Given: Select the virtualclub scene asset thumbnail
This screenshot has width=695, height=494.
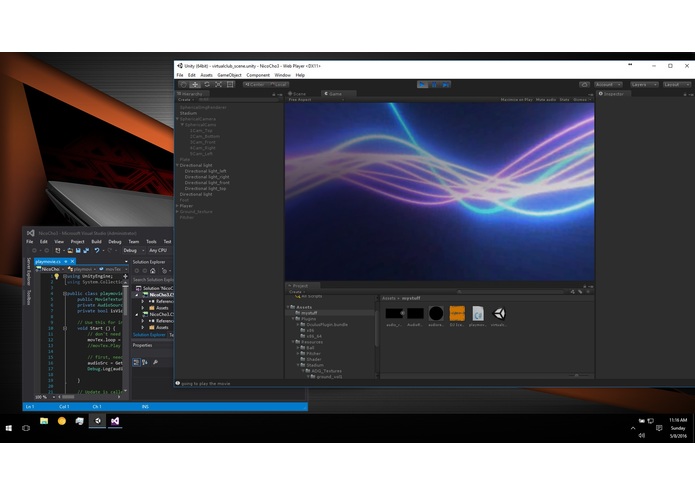Looking at the screenshot, I should 499,314.
